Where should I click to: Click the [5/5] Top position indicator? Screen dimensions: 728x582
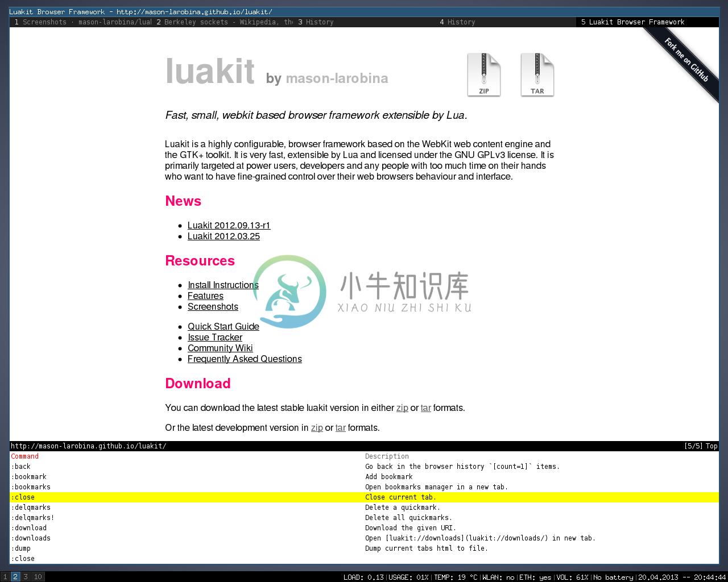pos(701,446)
